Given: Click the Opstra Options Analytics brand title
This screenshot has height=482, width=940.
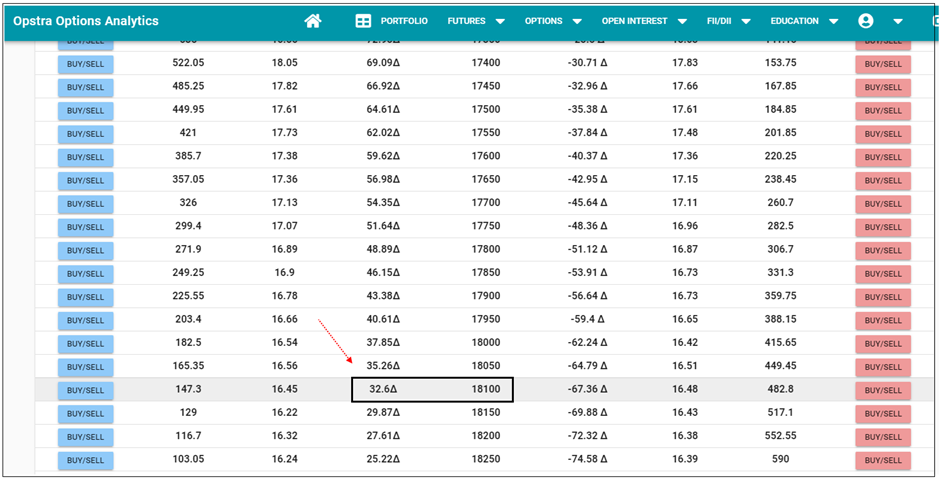Looking at the screenshot, I should (x=86, y=21).
